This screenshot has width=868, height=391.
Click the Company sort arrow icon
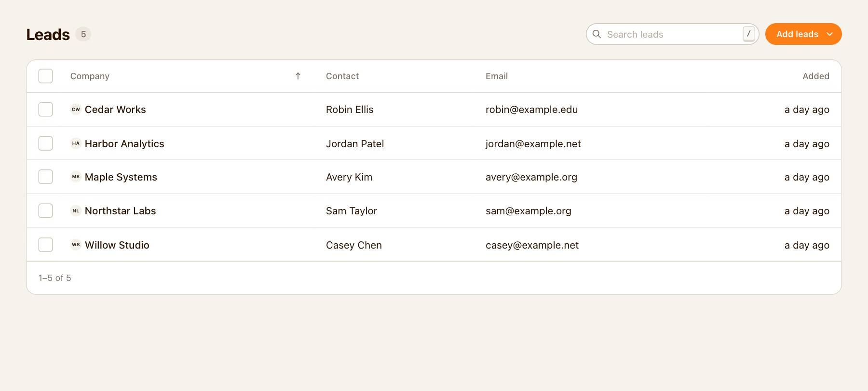pyautogui.click(x=298, y=76)
